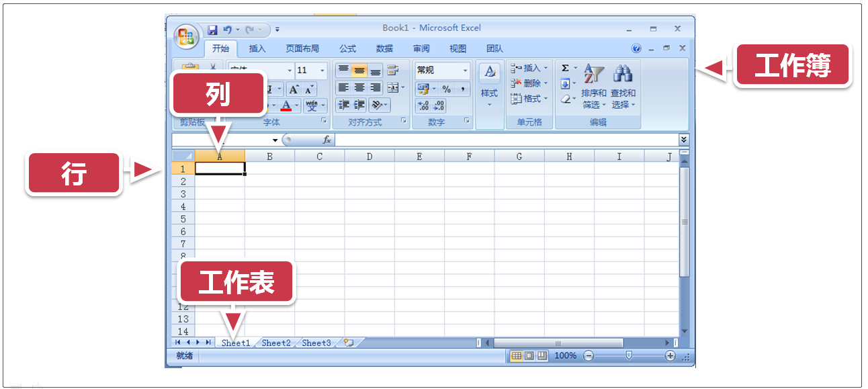868x389 pixels.
Task: Click the Redo arrow icon
Action: [x=249, y=30]
